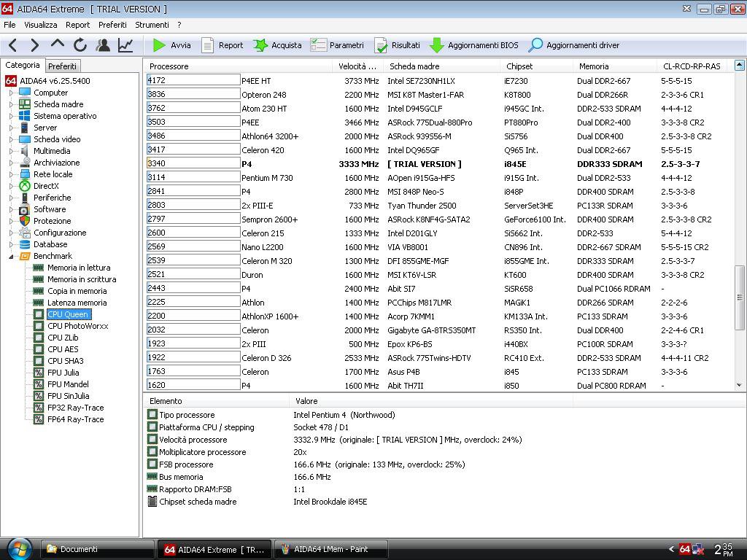Select the FPU Julia benchmark
The width and height of the screenshot is (747, 560).
click(x=63, y=373)
